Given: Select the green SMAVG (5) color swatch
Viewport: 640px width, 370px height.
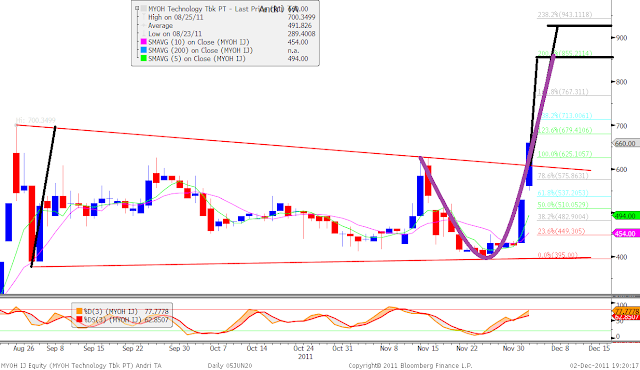Looking at the screenshot, I should pyautogui.click(x=144, y=58).
